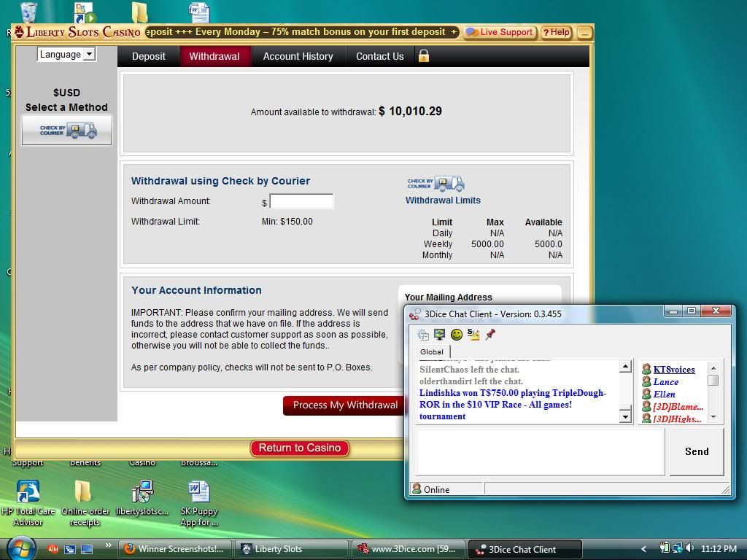
Task: Open the Contact Us tab
Action: (379, 56)
